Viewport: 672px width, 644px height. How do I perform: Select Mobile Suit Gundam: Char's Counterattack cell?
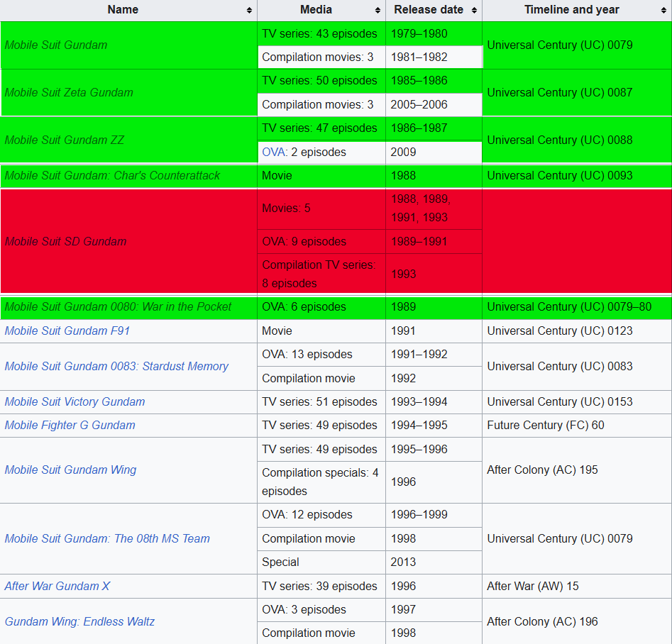(128, 176)
